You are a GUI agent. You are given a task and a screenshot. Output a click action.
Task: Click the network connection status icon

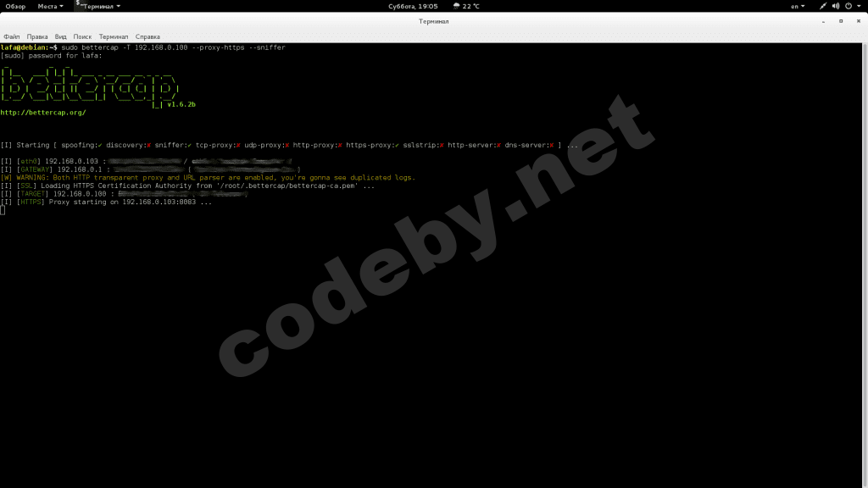click(822, 6)
